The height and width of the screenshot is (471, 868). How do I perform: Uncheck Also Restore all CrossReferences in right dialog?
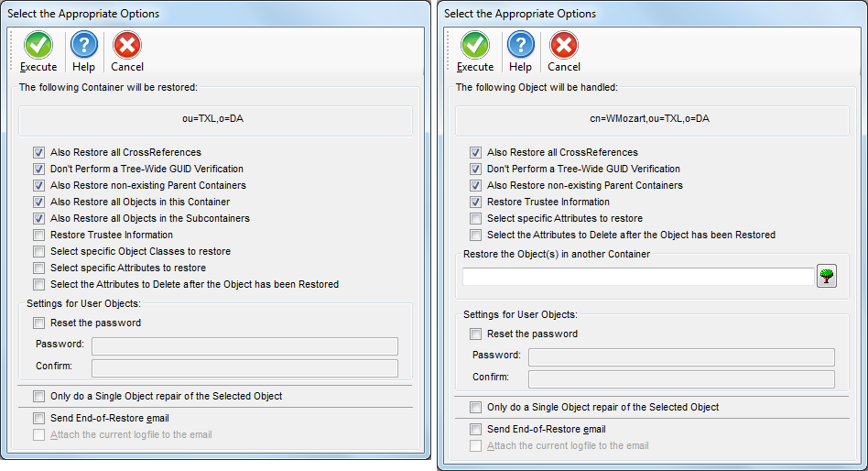click(475, 152)
